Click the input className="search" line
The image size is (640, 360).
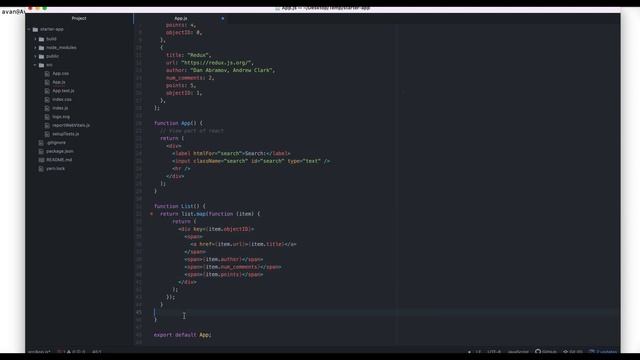click(251, 161)
